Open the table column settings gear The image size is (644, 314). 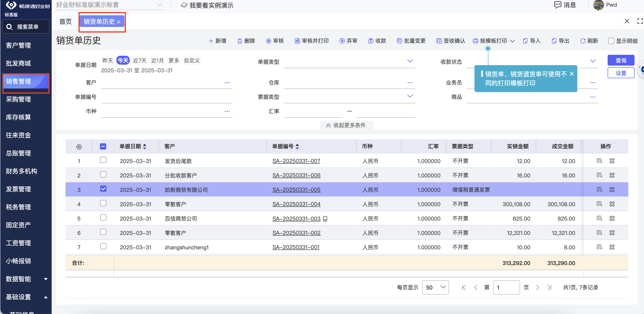79,147
